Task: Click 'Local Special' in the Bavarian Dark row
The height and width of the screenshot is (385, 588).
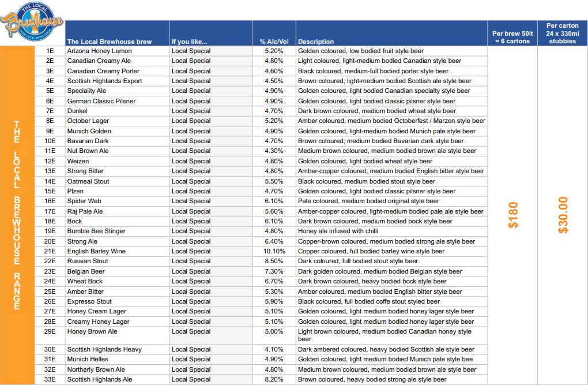Action: click(x=191, y=141)
